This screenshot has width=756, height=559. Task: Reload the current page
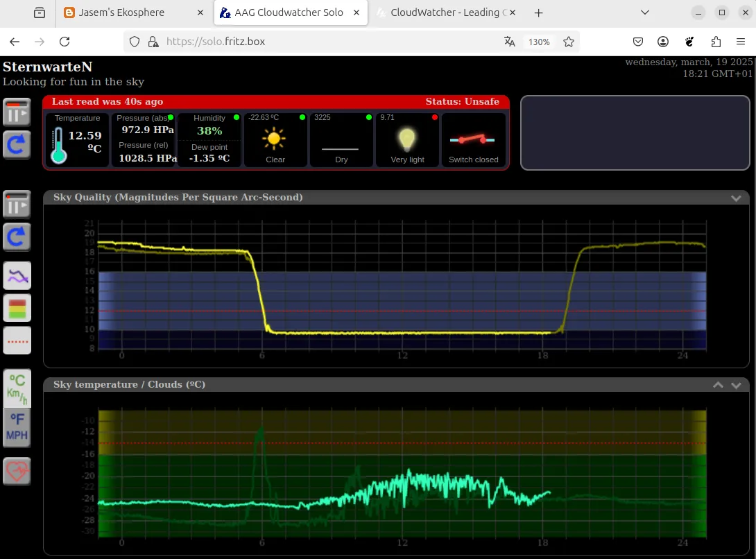click(65, 42)
